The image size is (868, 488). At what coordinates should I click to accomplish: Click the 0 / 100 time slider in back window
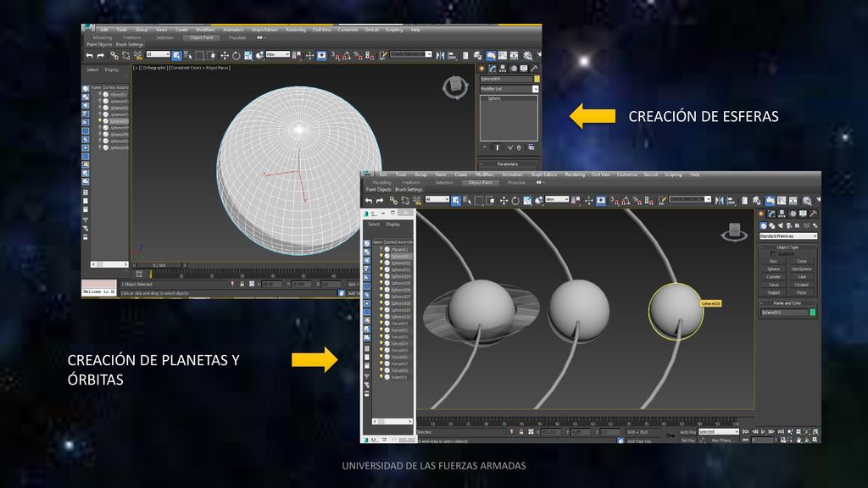(159, 265)
